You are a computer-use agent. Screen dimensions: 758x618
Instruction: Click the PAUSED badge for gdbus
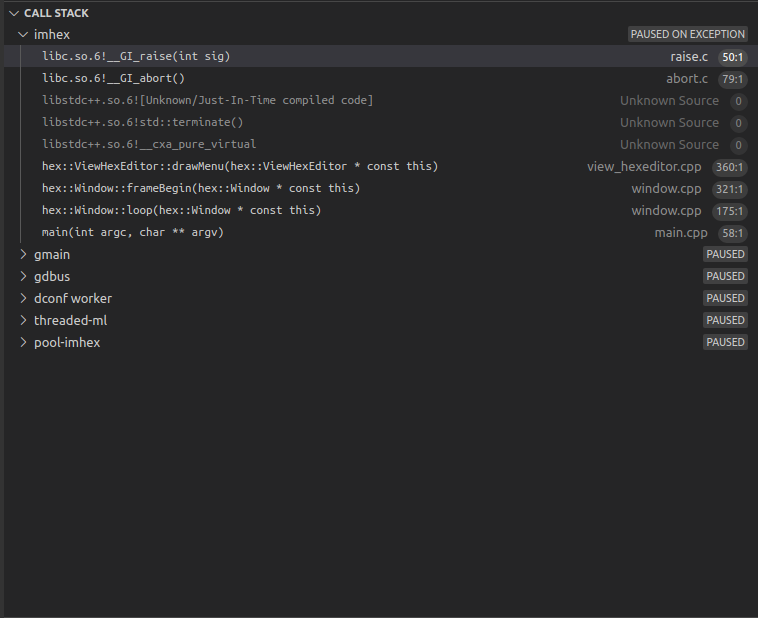click(x=725, y=276)
